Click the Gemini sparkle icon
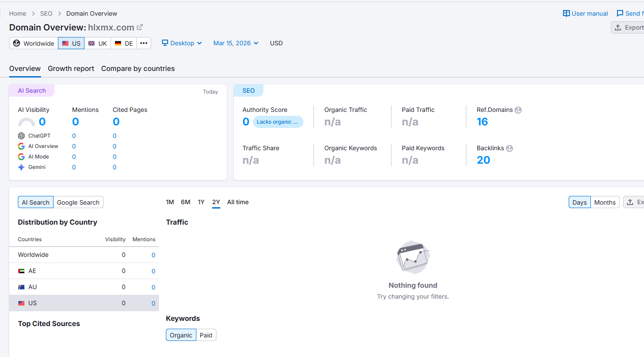644x357 pixels. (x=21, y=167)
